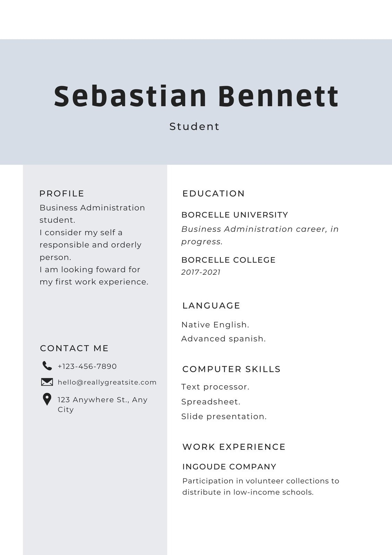Select the Spreadsheet skill line
Viewport: 392px width, 555px height.
point(211,402)
